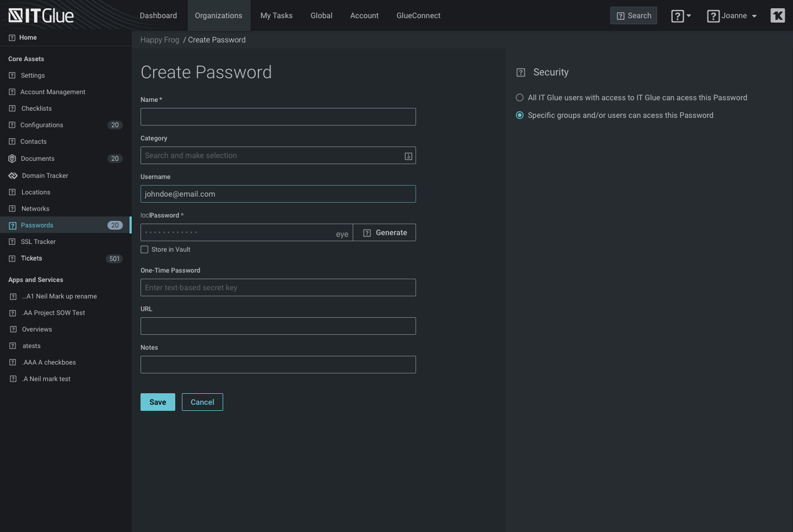The image size is (793, 532).
Task: Click the Apps and Services heading
Action: click(36, 280)
